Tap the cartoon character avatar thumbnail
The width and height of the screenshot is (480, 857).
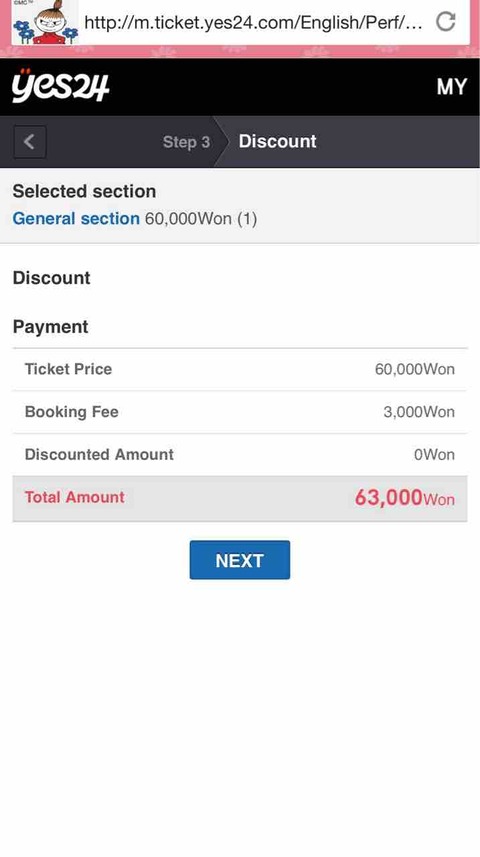[x=45, y=22]
